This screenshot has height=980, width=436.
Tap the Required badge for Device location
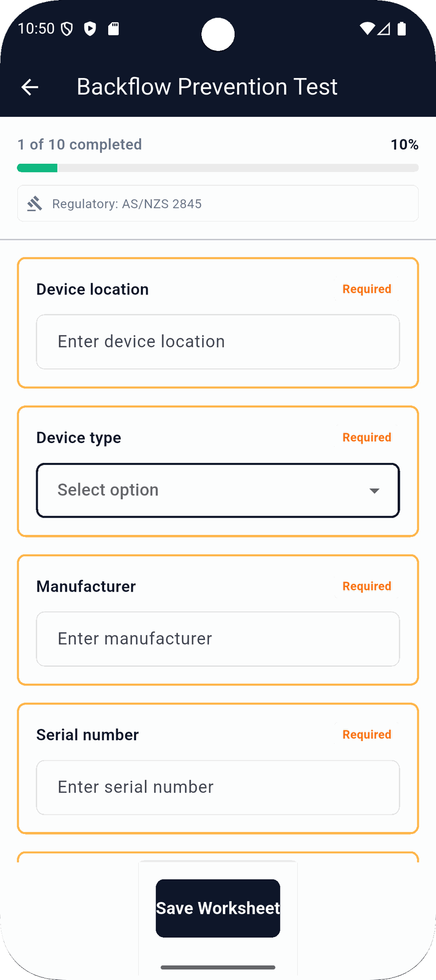(x=367, y=289)
